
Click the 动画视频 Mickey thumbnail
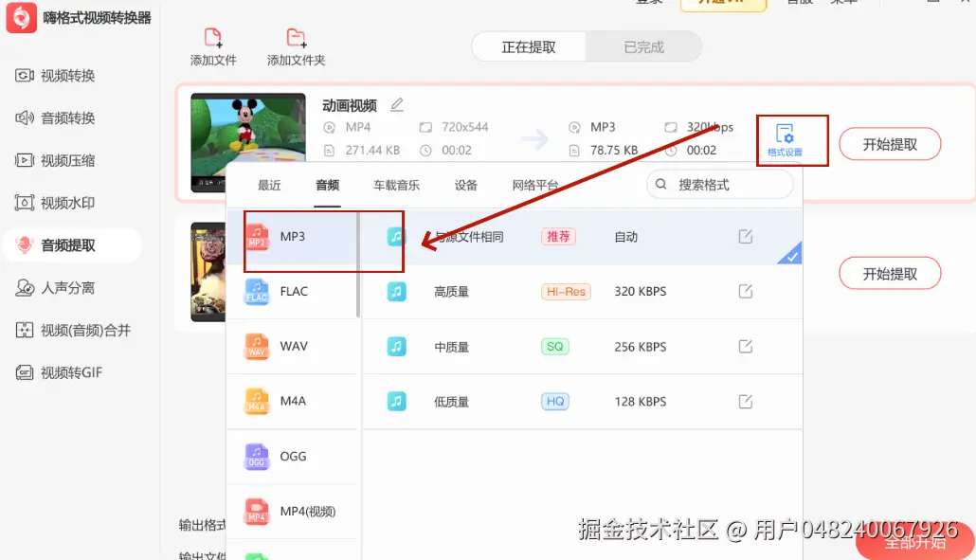tap(248, 142)
